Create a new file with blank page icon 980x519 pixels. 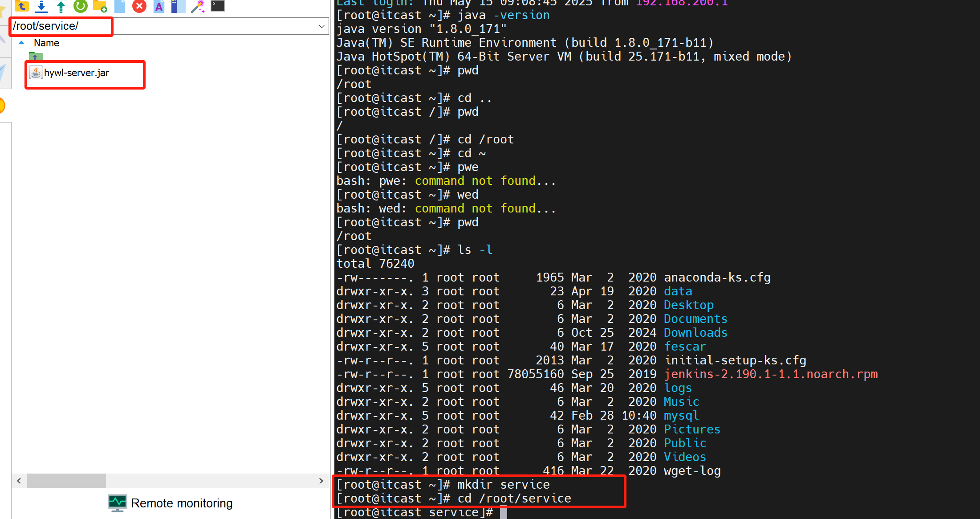[120, 6]
